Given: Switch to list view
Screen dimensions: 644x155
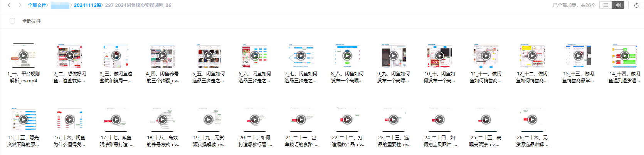Looking at the screenshot, I should (606, 5).
